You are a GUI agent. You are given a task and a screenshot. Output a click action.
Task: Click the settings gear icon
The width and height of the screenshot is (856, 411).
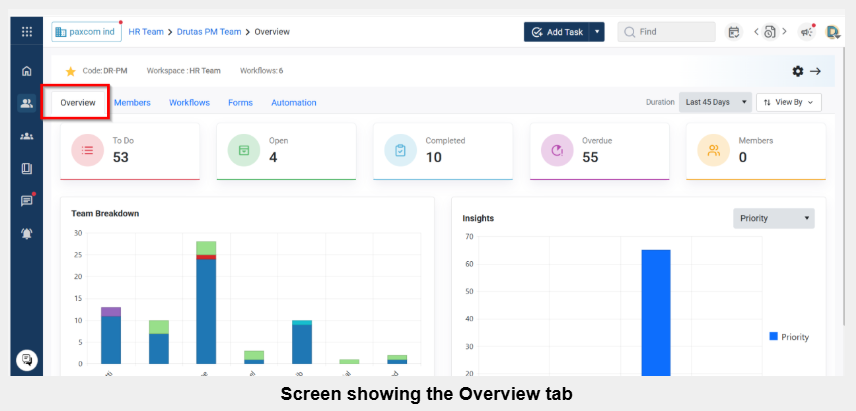click(797, 71)
